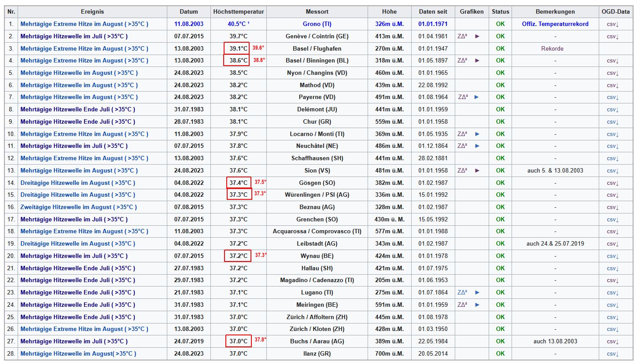Open play-arrow graphic for Neuchâtel (NE) row
This screenshot has width=641, height=364.
(477, 146)
